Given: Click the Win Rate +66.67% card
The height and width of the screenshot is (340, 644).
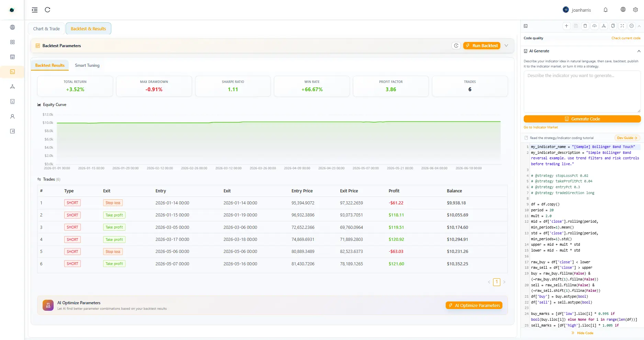Looking at the screenshot, I should coord(312,86).
